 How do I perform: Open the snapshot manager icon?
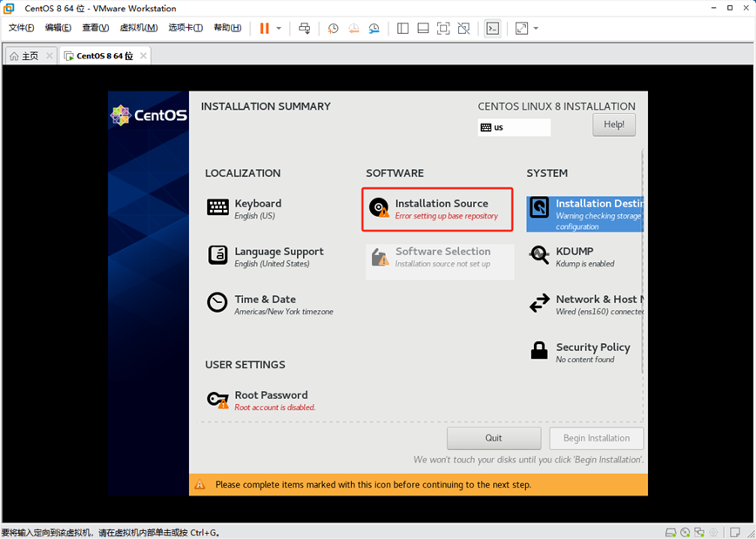(374, 29)
